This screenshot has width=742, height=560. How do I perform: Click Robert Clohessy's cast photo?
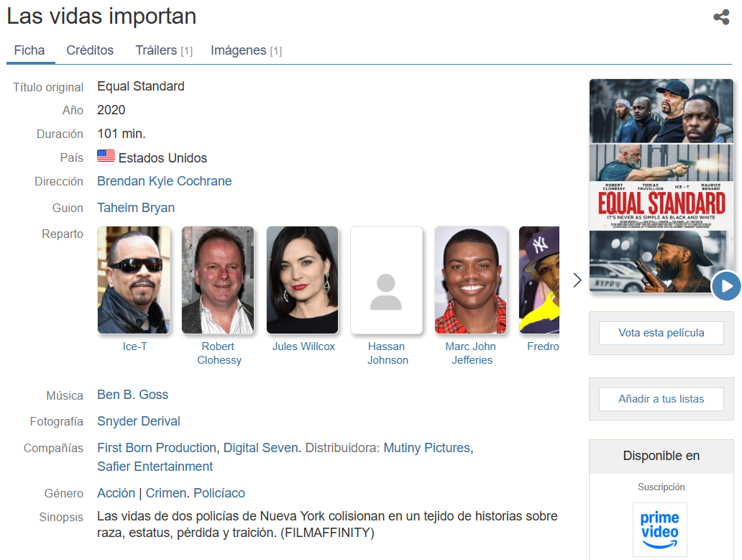(218, 280)
